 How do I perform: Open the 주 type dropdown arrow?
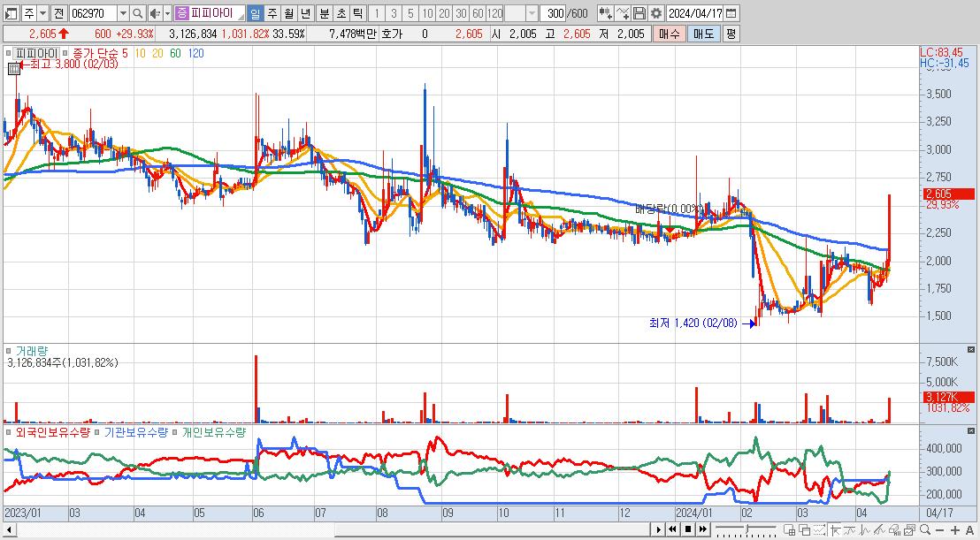[x=43, y=13]
